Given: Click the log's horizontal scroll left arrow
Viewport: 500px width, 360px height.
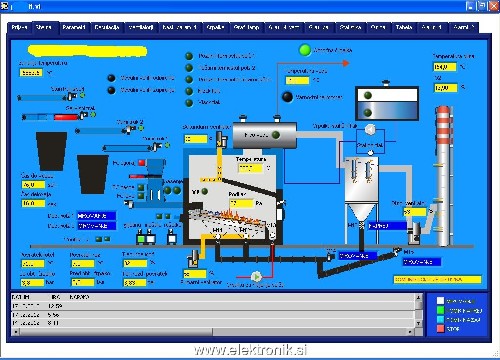Looking at the screenshot, I should pyautogui.click(x=16, y=332).
